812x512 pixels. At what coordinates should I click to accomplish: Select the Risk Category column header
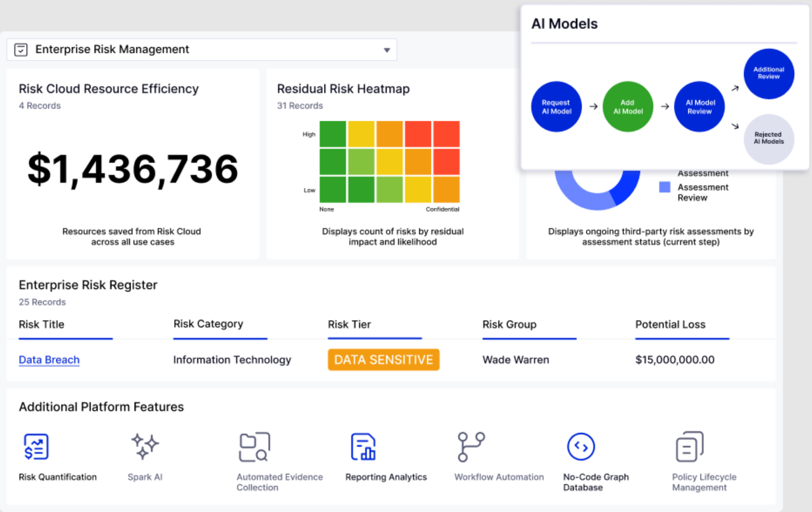point(208,324)
